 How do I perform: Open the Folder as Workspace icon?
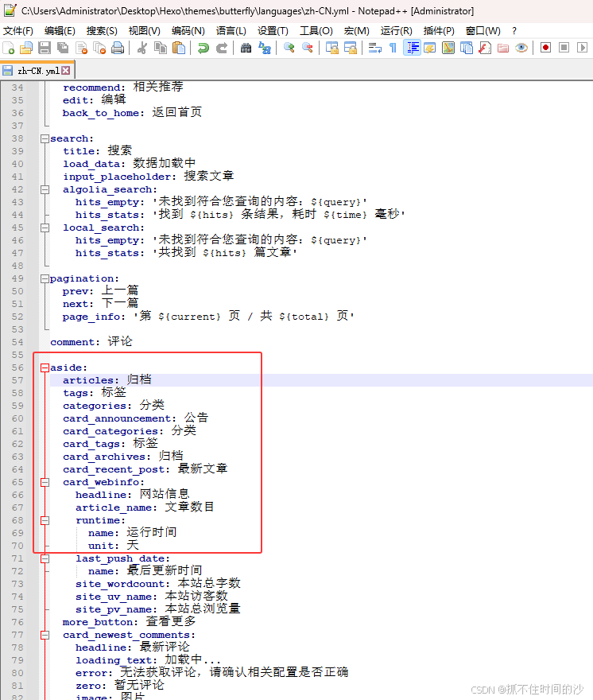503,48
